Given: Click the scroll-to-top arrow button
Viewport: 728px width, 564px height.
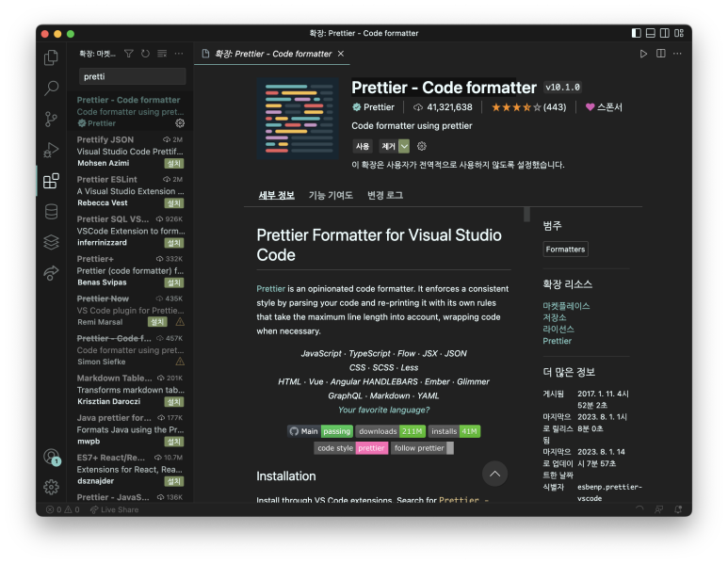Looking at the screenshot, I should pos(495,474).
